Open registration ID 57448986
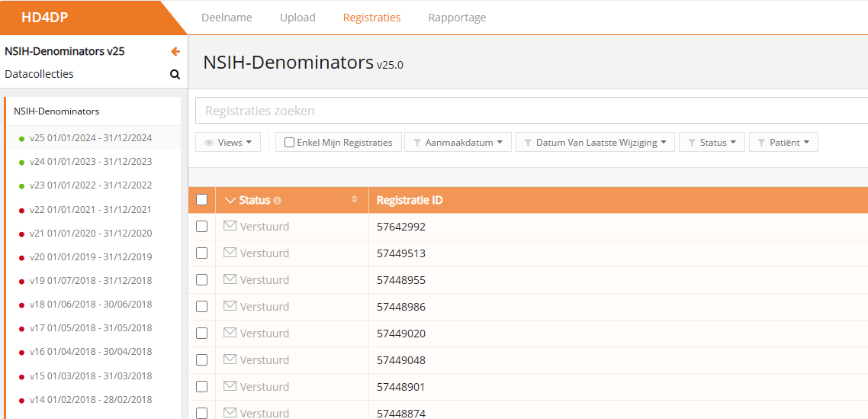This screenshot has height=419, width=868. [x=401, y=307]
